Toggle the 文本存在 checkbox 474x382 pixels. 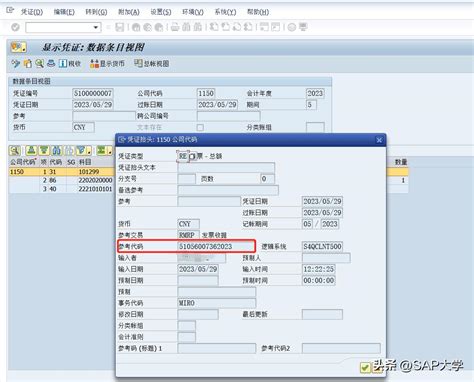(x=200, y=127)
